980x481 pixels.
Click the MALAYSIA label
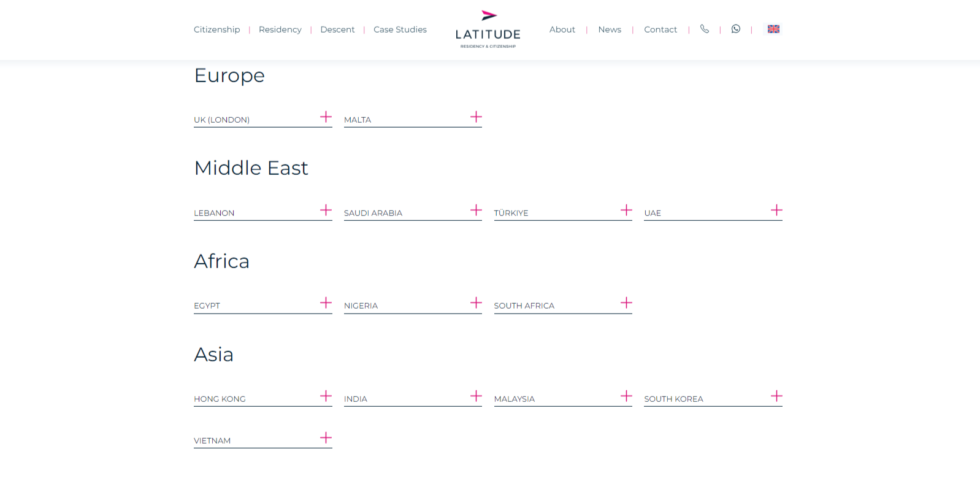point(515,399)
